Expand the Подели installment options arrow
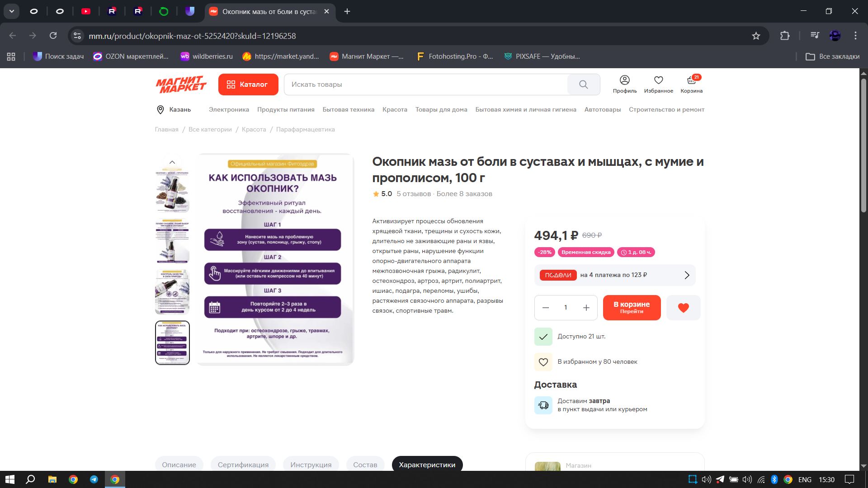868x488 pixels. (x=687, y=275)
